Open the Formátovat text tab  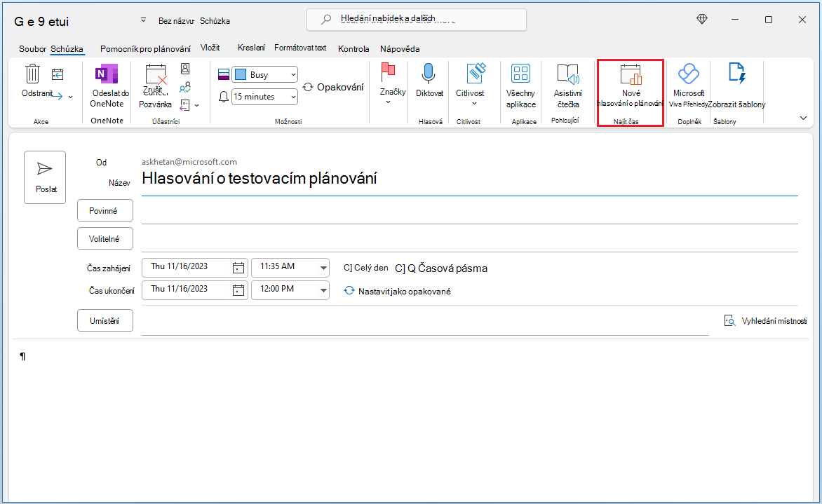click(x=300, y=48)
